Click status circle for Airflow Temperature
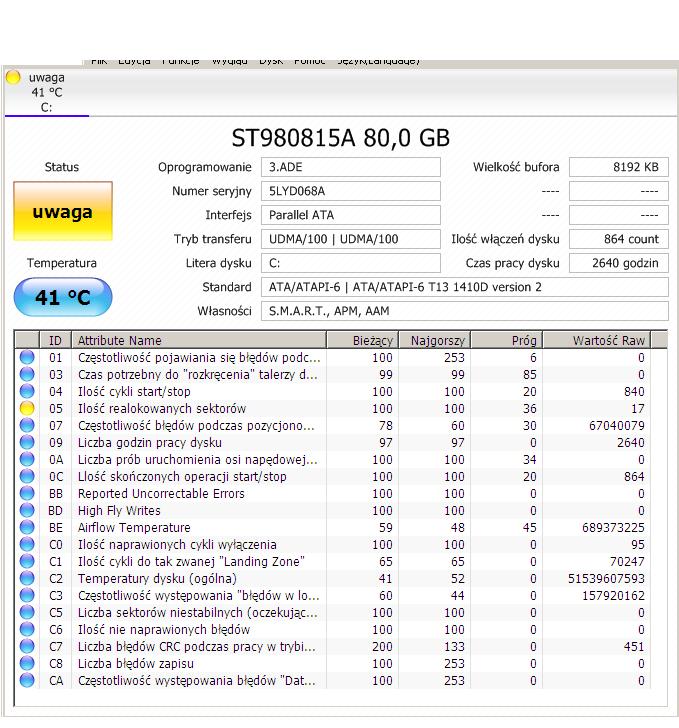 27,527
